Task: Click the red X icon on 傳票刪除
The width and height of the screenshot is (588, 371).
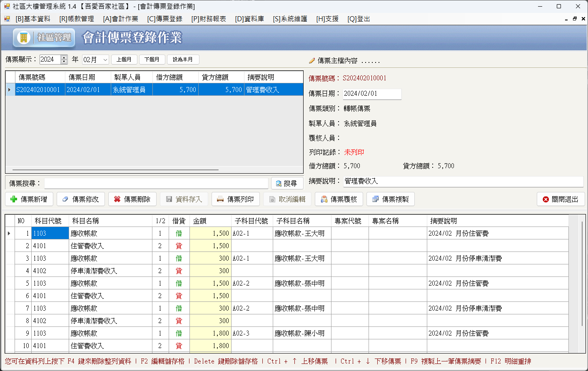Action: pyautogui.click(x=117, y=199)
